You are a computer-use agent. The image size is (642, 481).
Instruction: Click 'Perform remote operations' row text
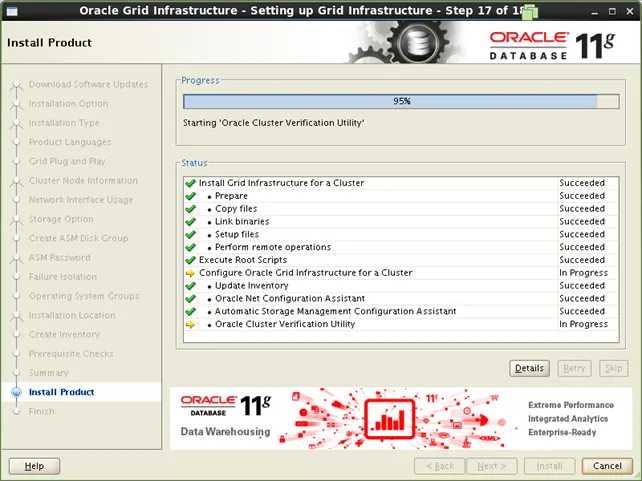tap(273, 247)
